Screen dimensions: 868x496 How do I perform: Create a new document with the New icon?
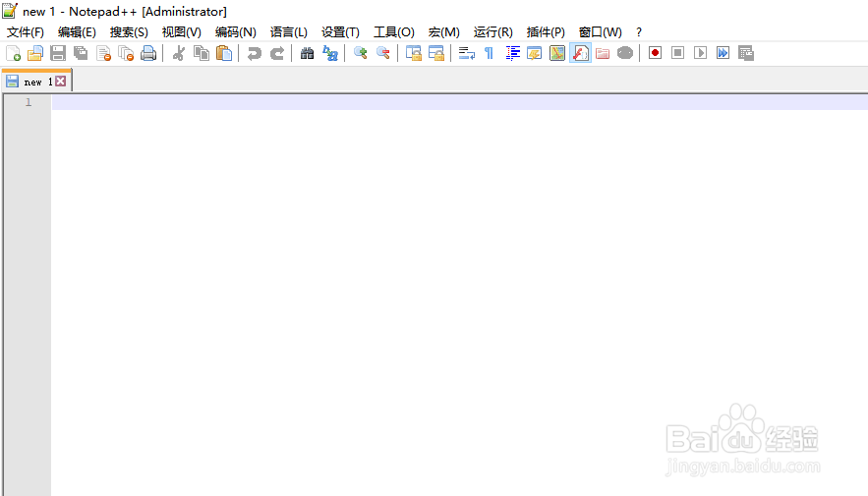coord(13,53)
